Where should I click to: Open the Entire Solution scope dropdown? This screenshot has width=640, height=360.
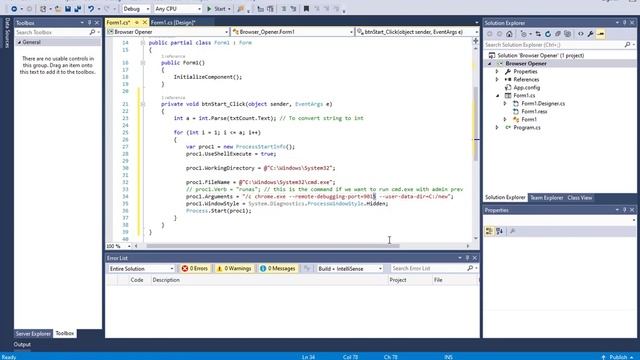(x=141, y=269)
